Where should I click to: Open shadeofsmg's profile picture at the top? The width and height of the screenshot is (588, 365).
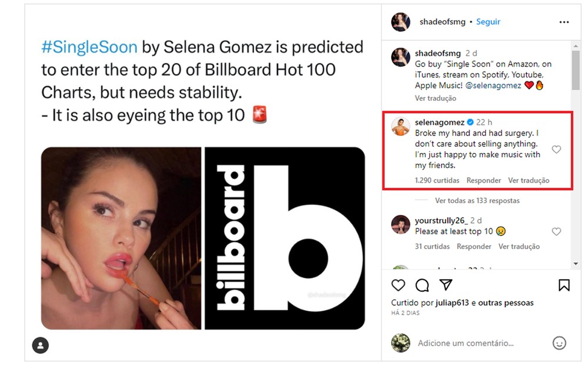click(401, 21)
